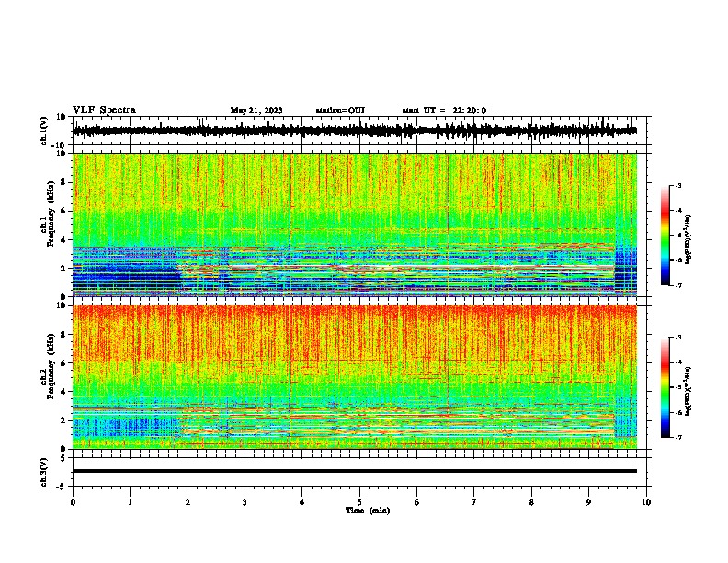The image size is (728, 563).
Task: Click the log(PSD) label beside ch.1 colorbar
Action: (688, 240)
